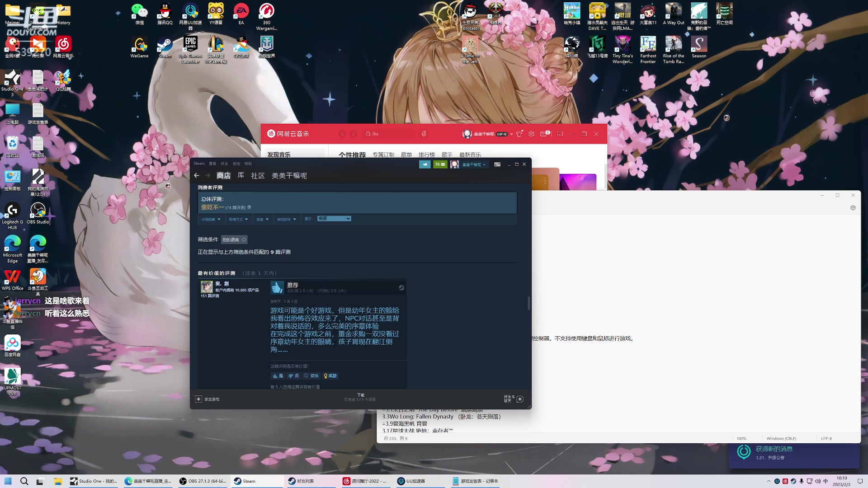Click reviewer name 奥、创

[x=222, y=284]
